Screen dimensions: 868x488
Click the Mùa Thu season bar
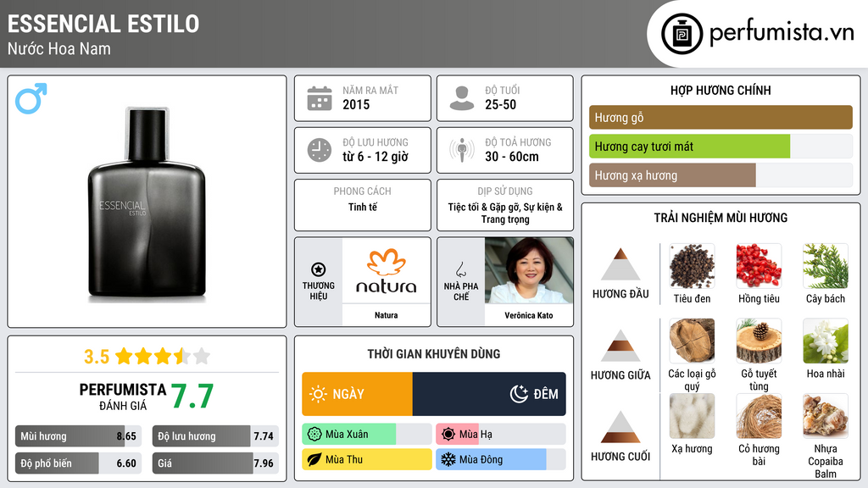(x=366, y=459)
